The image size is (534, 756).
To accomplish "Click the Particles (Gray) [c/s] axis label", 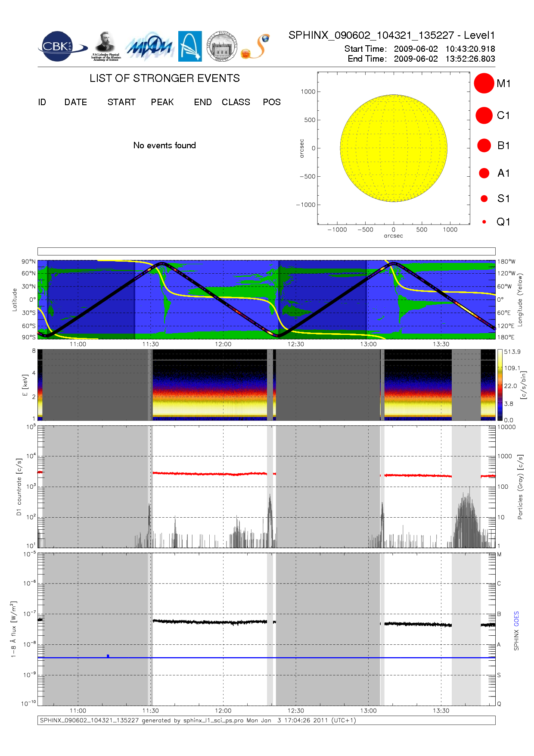I will pos(520,487).
